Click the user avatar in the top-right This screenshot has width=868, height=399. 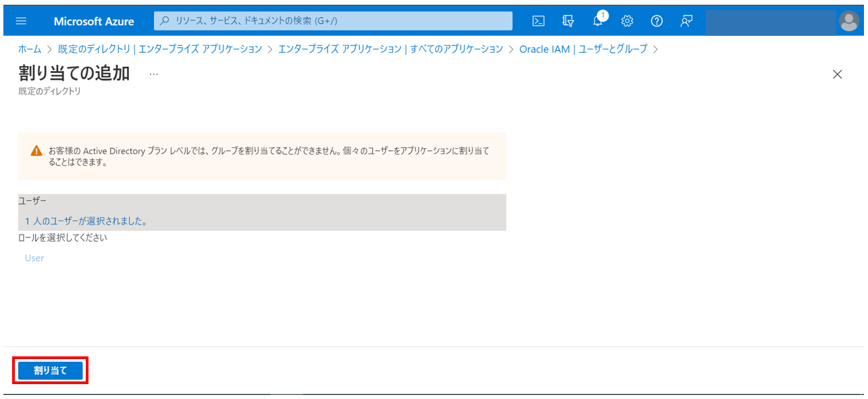(849, 21)
